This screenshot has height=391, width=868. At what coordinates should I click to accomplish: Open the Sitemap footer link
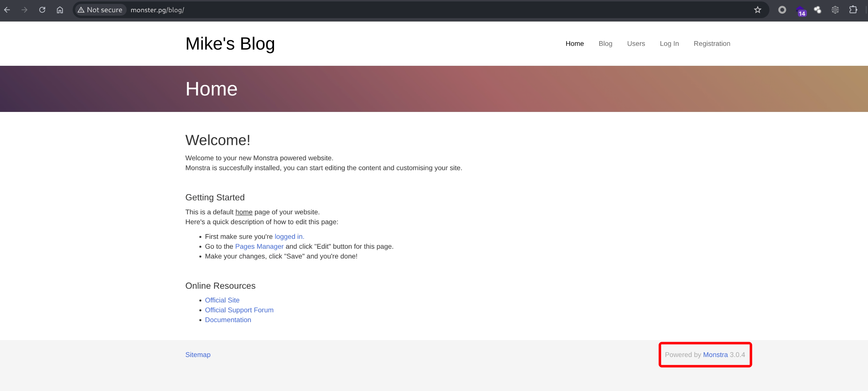point(198,355)
